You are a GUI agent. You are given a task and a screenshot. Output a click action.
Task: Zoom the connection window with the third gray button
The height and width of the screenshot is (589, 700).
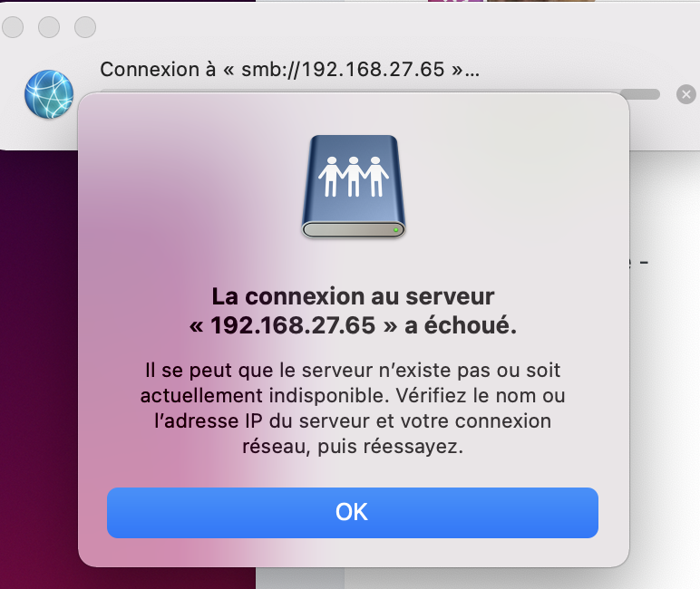(x=85, y=27)
